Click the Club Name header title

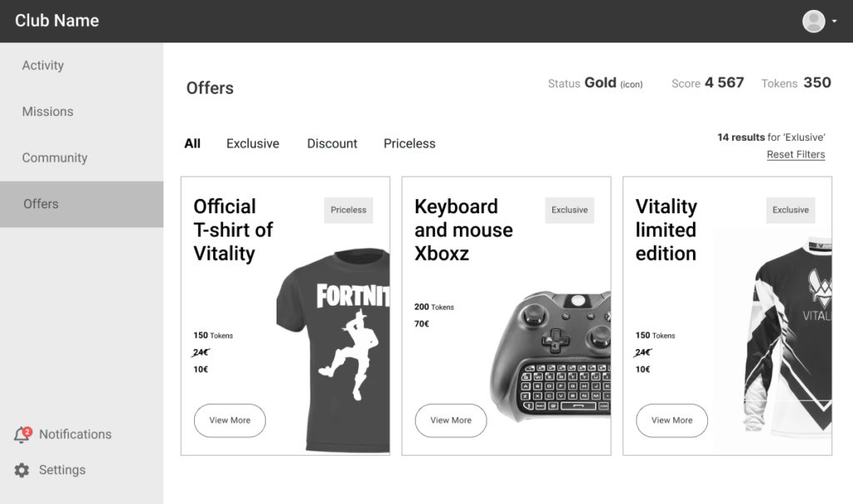(x=57, y=21)
